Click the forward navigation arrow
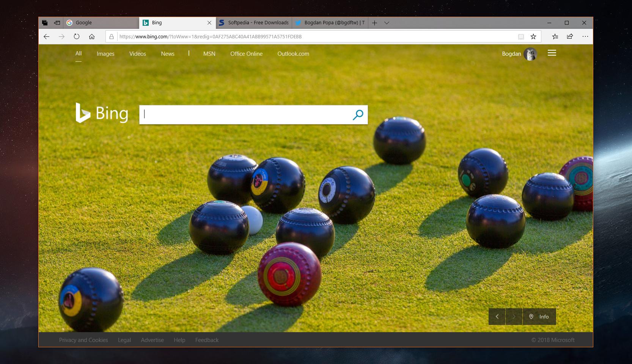 61,37
